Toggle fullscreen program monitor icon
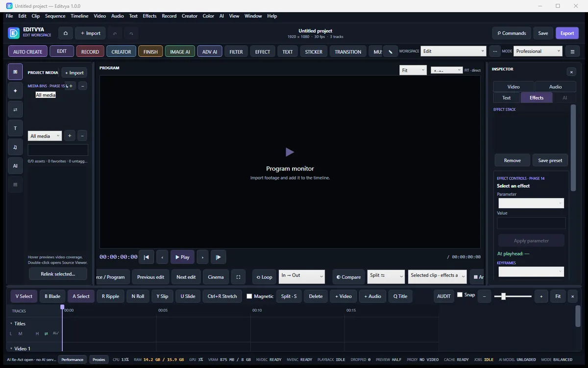Screen dimensions: 588x368 pyautogui.click(x=238, y=277)
